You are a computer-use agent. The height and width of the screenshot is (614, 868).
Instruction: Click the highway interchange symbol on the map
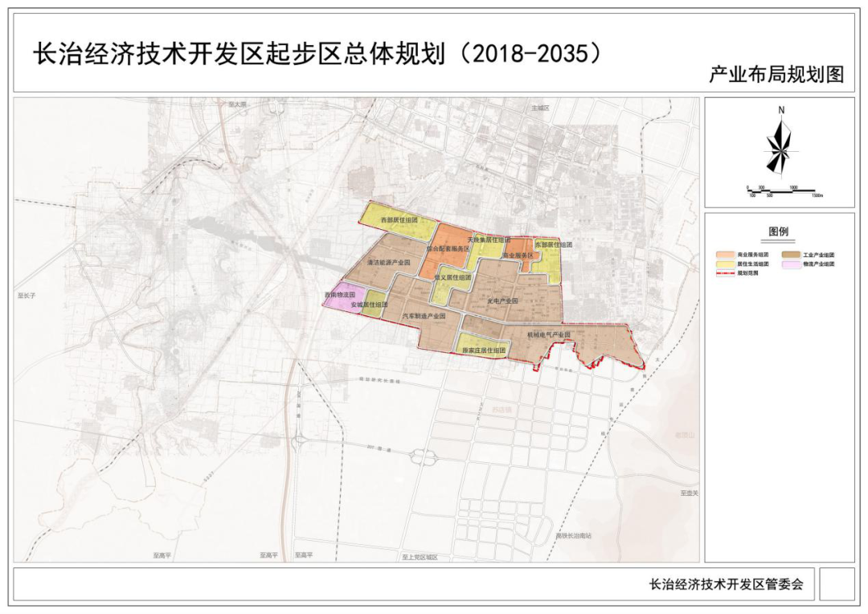click(x=424, y=457)
